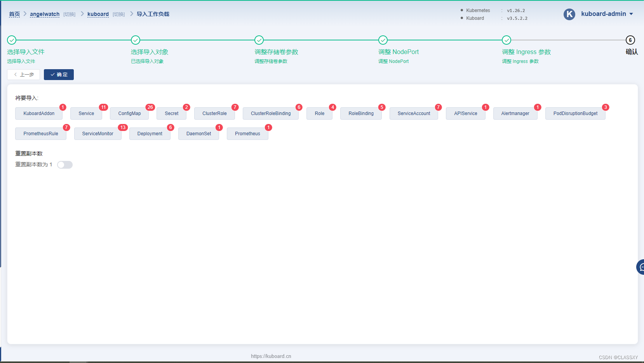Click the red 2 badge on Secret

[x=186, y=107]
